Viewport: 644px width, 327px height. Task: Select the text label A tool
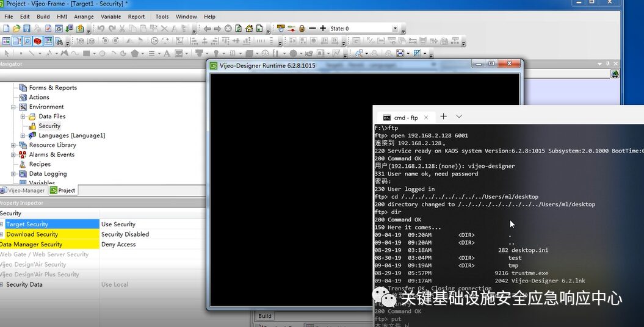click(166, 53)
